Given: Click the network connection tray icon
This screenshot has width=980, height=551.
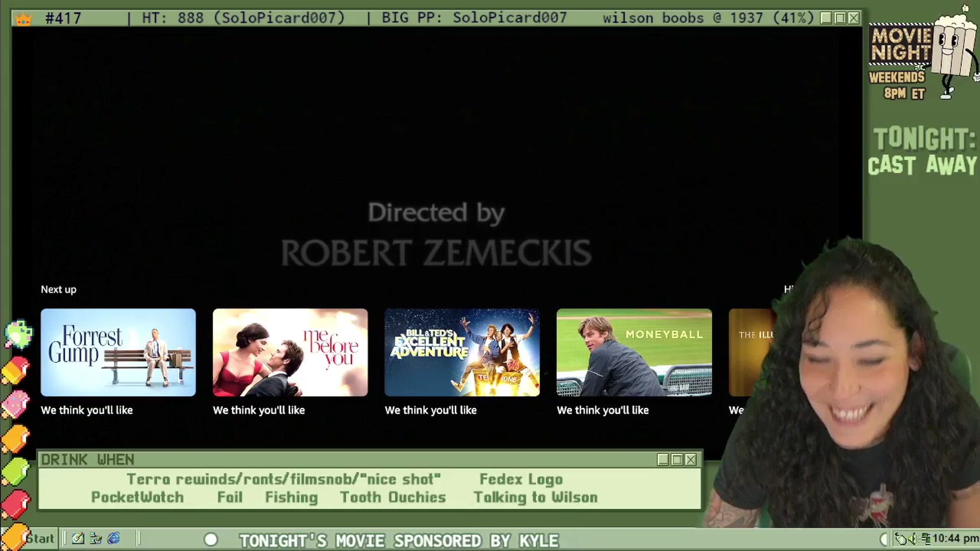Looking at the screenshot, I should point(925,538).
